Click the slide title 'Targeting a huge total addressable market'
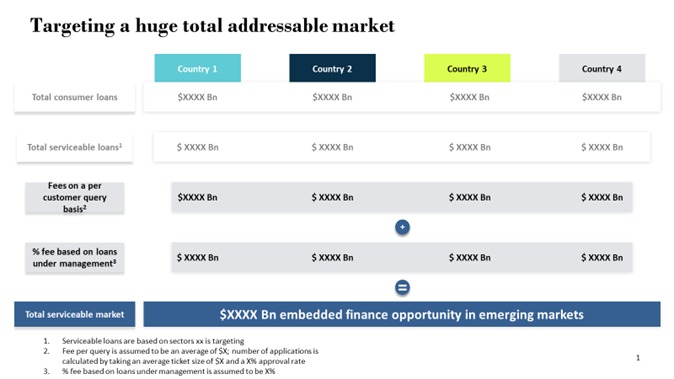This screenshot has height=379, width=674. tap(212, 26)
